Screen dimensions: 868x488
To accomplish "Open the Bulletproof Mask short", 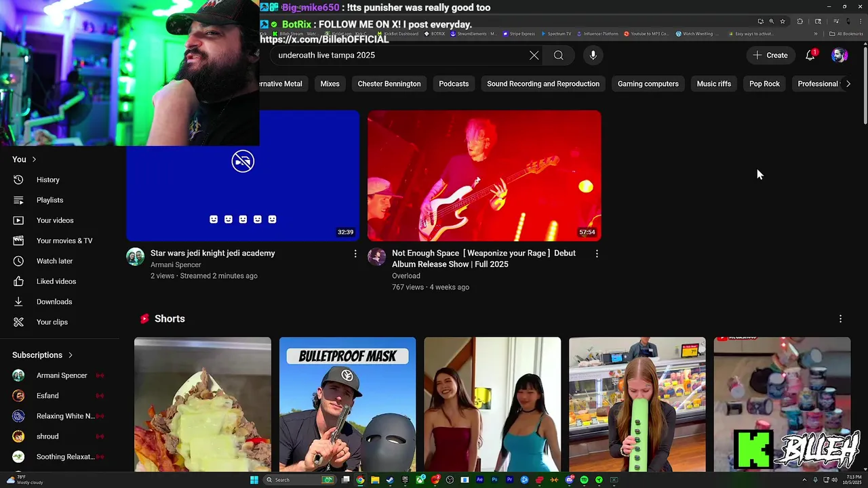I will click(347, 405).
